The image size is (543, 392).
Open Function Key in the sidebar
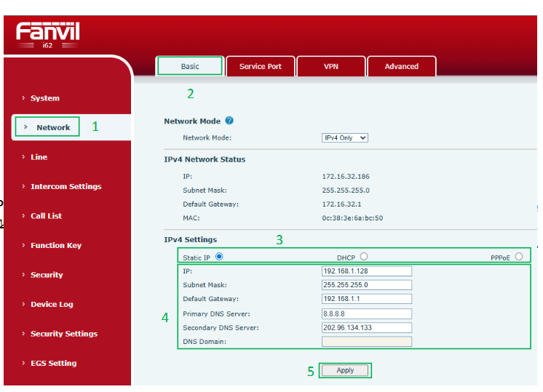56,245
